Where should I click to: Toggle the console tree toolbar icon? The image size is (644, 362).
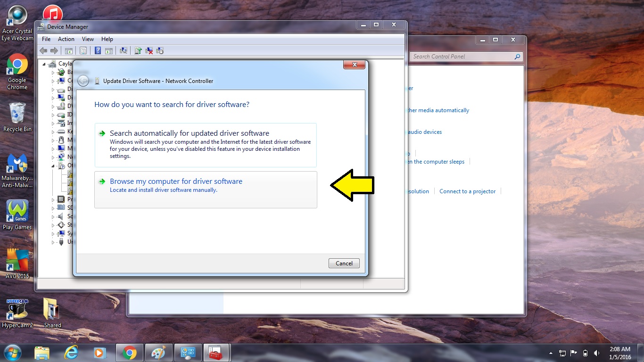click(x=69, y=50)
